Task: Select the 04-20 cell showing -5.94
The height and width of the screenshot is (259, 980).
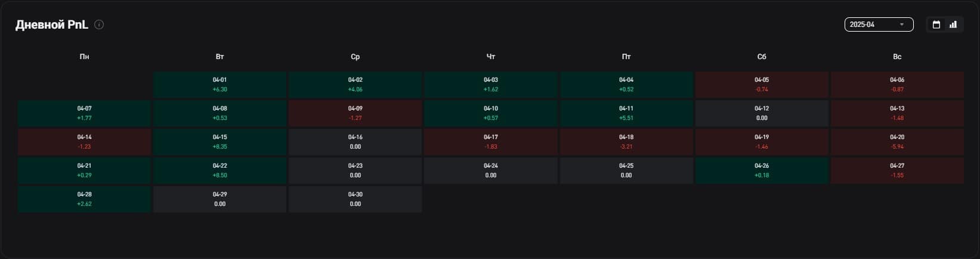Action: [897, 142]
